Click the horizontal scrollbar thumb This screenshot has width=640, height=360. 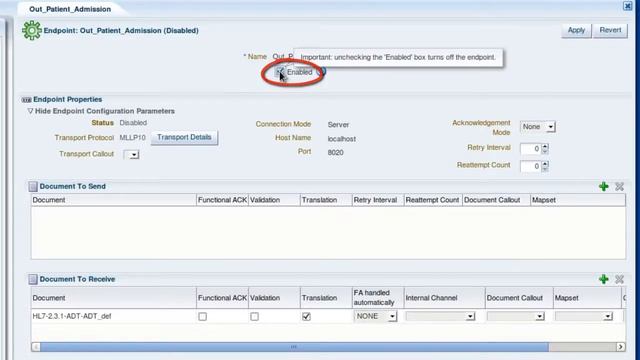tap(294, 347)
